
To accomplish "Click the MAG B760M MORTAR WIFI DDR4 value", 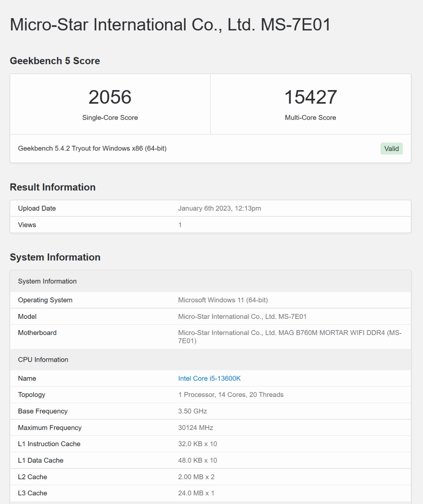I will point(290,337).
